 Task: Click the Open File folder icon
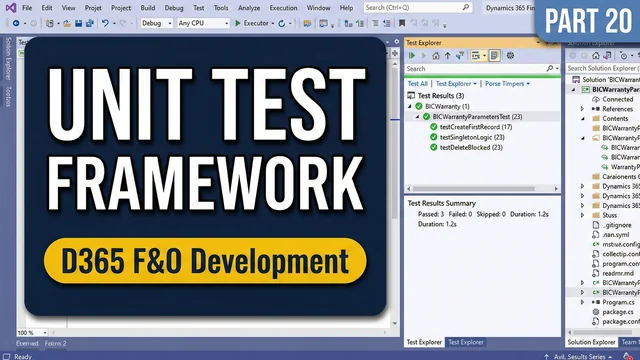point(67,24)
